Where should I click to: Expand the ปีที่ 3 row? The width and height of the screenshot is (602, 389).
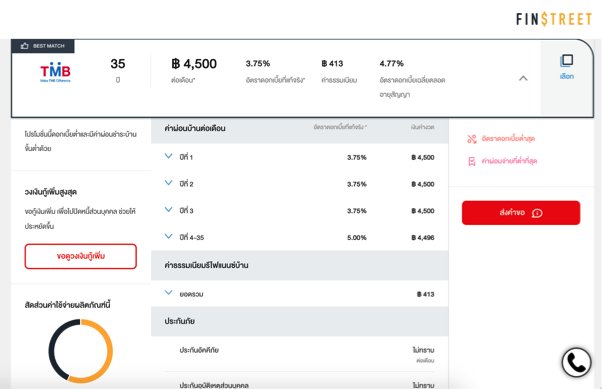(x=169, y=210)
